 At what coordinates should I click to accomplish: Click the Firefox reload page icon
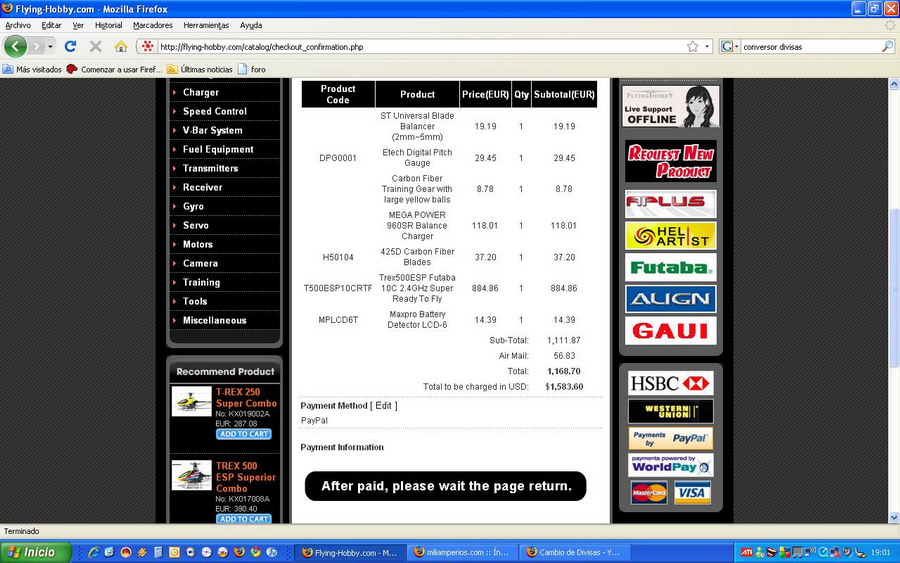(x=70, y=46)
